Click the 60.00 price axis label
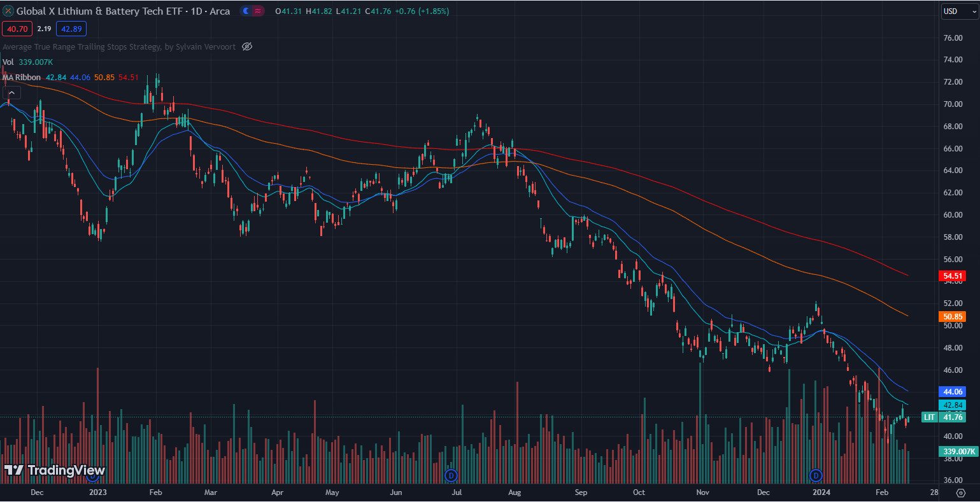Screen dimensions: 980x502 point(953,215)
